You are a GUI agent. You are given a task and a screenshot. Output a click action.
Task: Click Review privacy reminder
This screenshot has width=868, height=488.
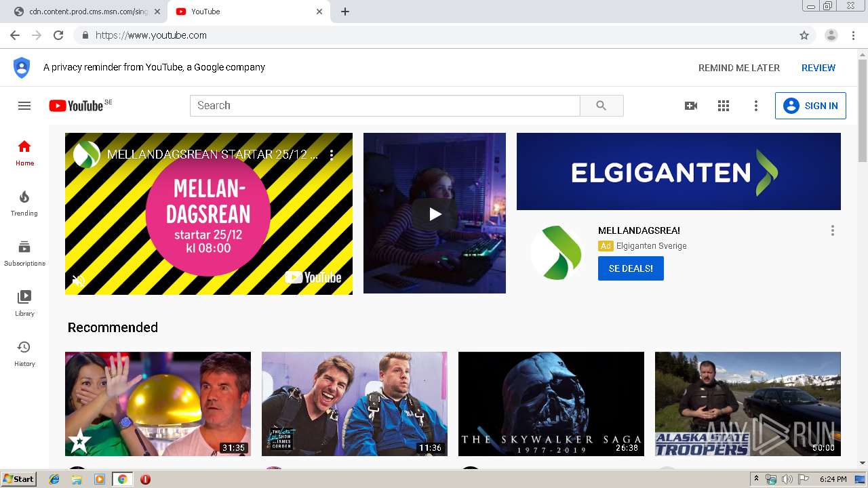(x=818, y=68)
